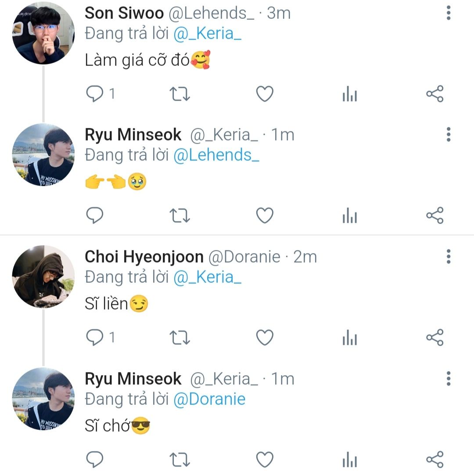
Task: Open more options on Choi Hyeonjoon's tweet
Action: [448, 256]
